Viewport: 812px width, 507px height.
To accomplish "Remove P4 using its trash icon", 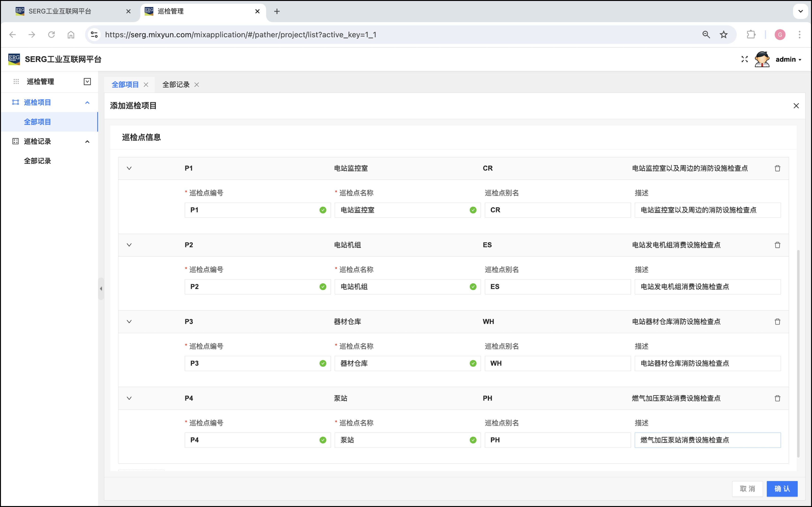I will pos(777,398).
